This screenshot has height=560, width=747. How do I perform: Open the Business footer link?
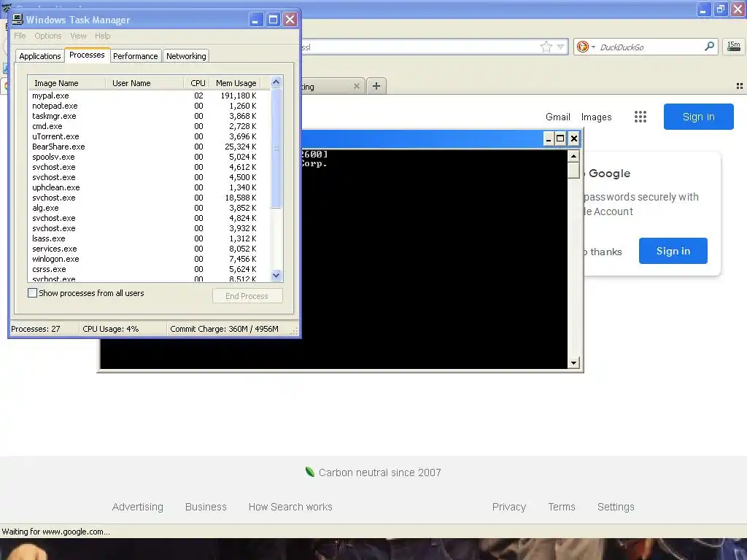tap(206, 507)
